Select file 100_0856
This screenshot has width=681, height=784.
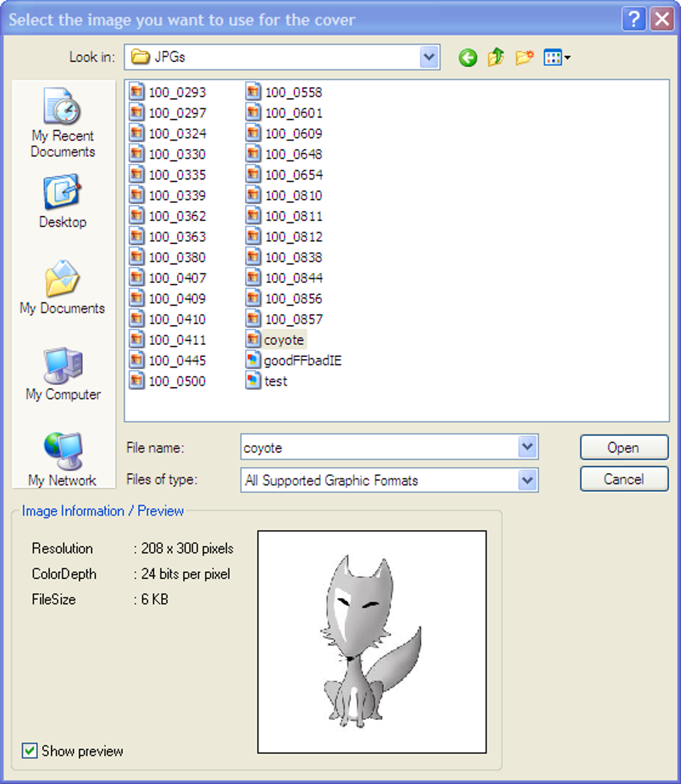point(284,298)
